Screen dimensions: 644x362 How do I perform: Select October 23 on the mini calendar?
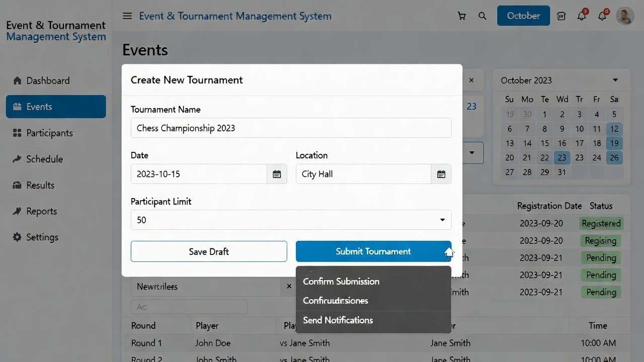(562, 157)
